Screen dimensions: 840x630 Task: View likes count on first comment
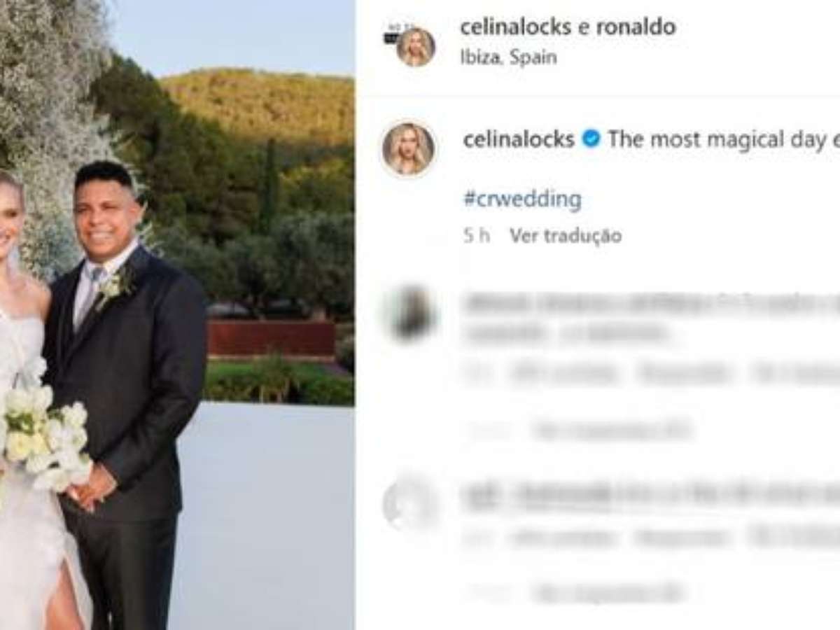pyautogui.click(x=564, y=374)
